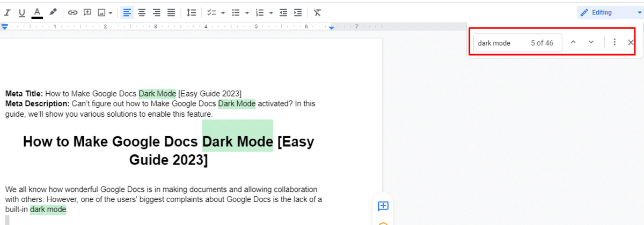This screenshot has height=225, width=644.
Task: Add a comment from the toolbar
Action: [x=87, y=12]
